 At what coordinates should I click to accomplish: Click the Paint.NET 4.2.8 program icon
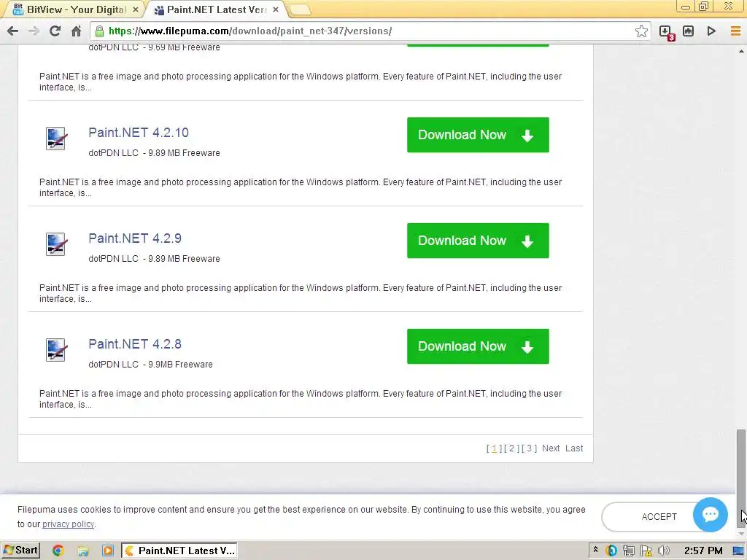pyautogui.click(x=56, y=349)
